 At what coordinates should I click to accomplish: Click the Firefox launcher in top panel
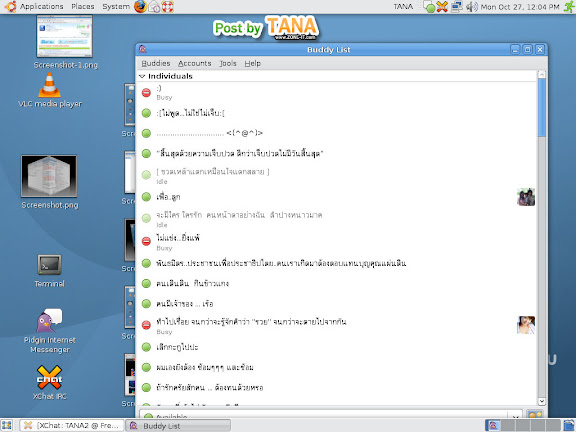[140, 6]
